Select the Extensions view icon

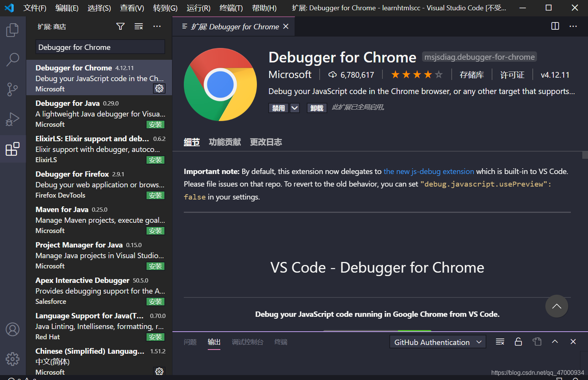point(13,149)
